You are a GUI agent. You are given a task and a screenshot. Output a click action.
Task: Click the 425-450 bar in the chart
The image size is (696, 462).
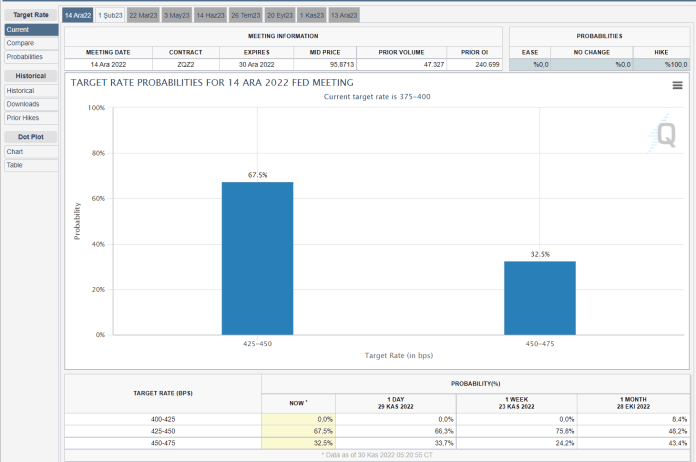[x=257, y=258]
